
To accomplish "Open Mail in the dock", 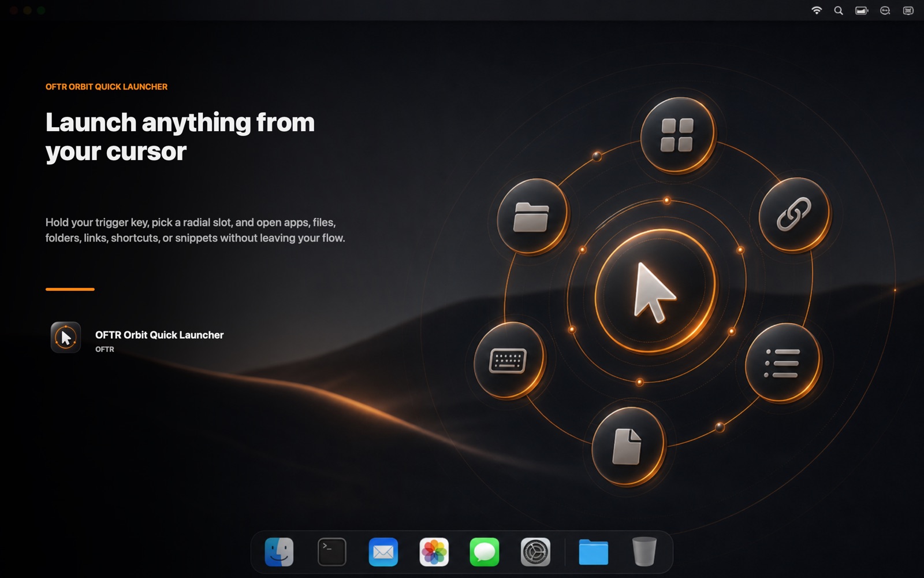I will [x=383, y=552].
